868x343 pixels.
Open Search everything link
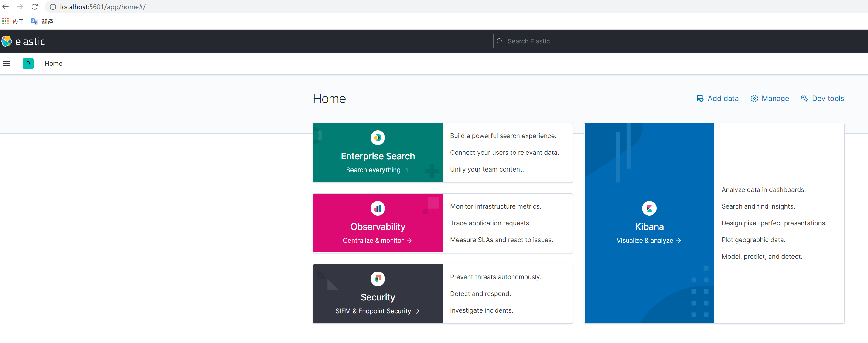(377, 170)
